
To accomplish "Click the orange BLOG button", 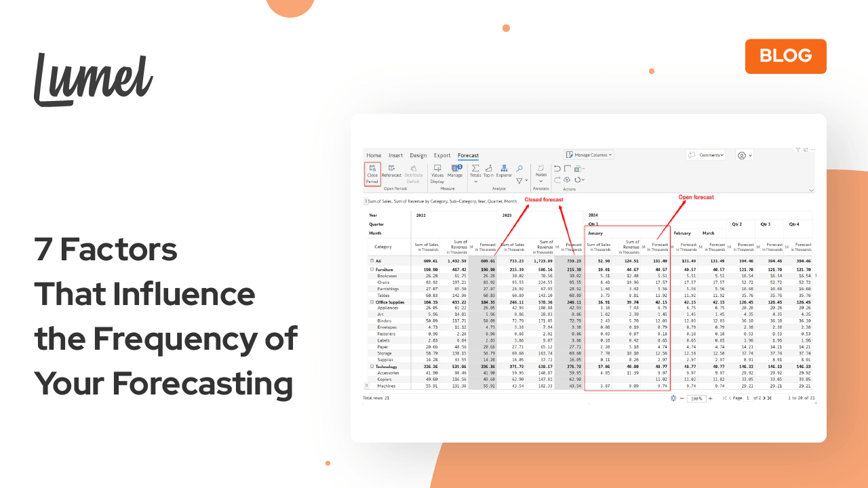I will [x=785, y=57].
